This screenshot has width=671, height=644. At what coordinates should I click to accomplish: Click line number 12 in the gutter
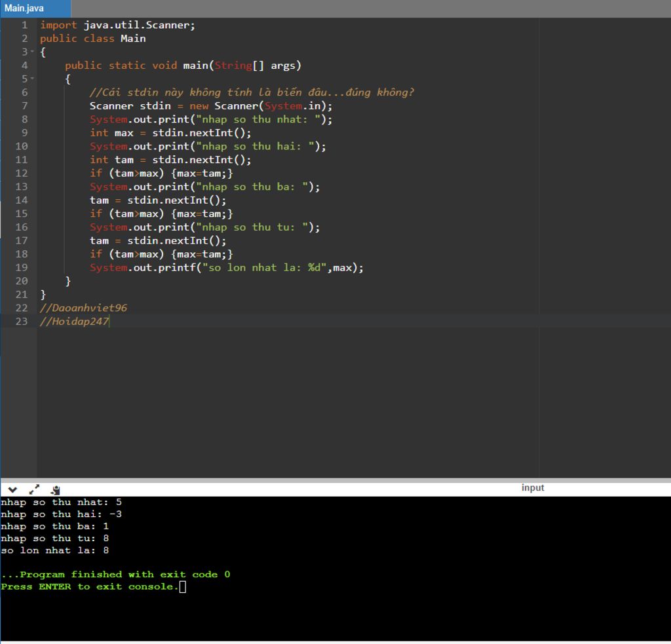(x=22, y=174)
